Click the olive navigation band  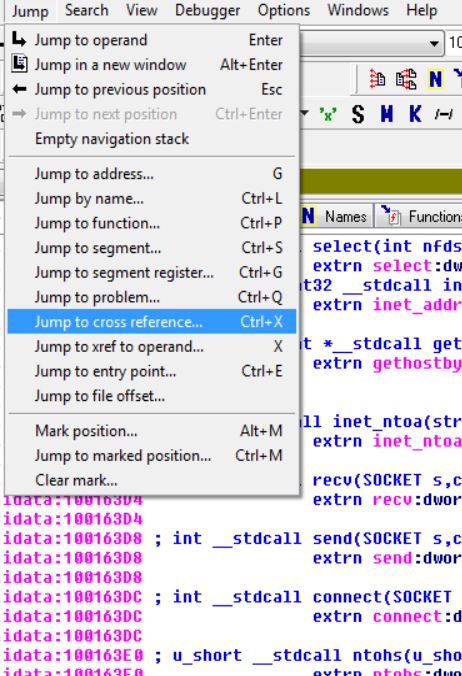(x=381, y=182)
